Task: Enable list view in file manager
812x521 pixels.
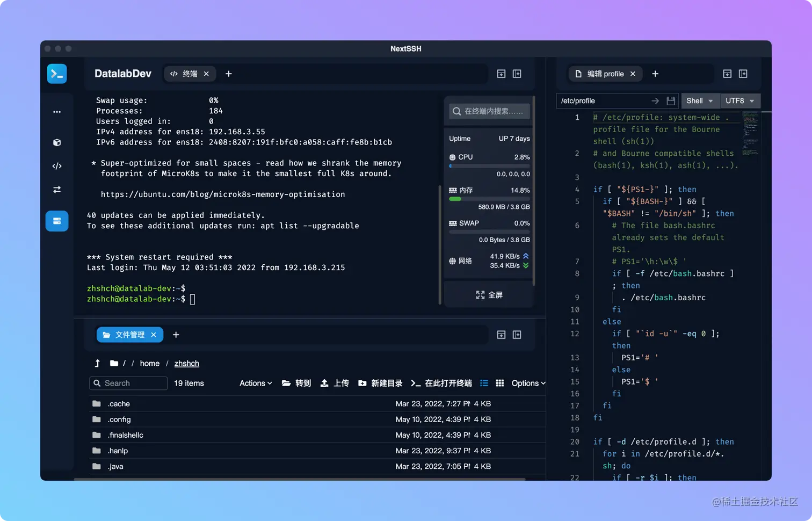Action: [484, 383]
